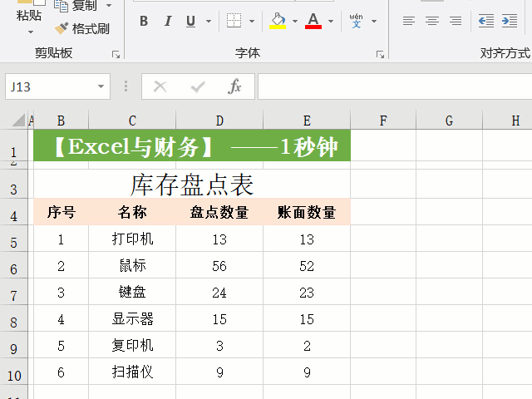The image size is (532, 399).
Task: Select row 5 header
Action: pyautogui.click(x=13, y=242)
